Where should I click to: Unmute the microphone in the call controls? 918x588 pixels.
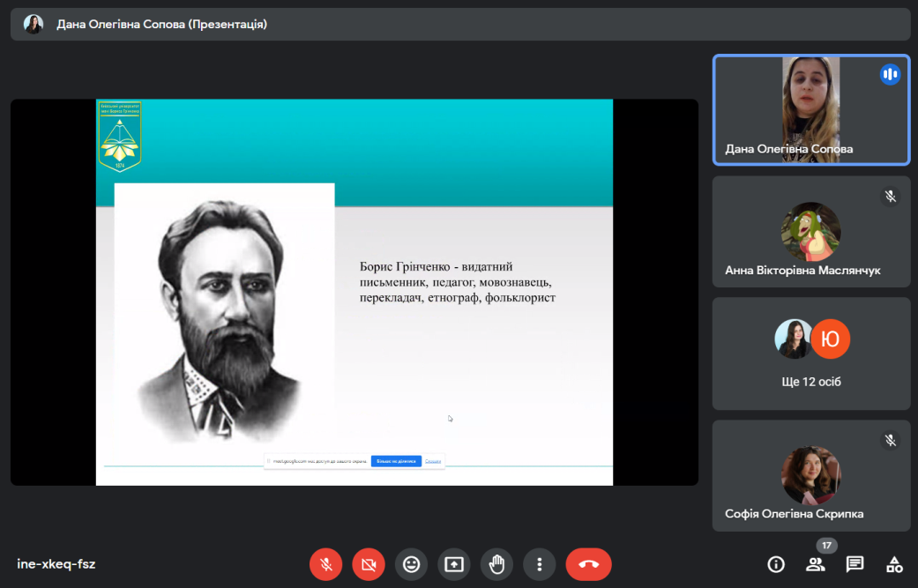pos(325,564)
